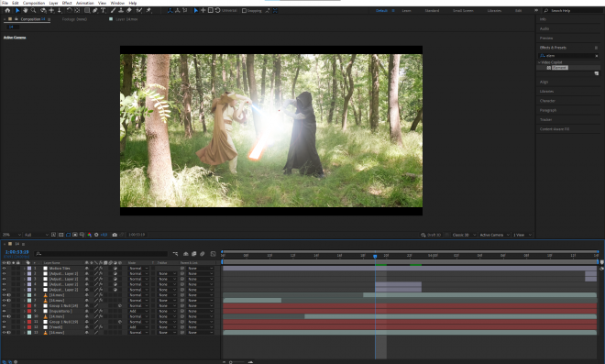Select the Puppet Pin tool

click(x=148, y=10)
